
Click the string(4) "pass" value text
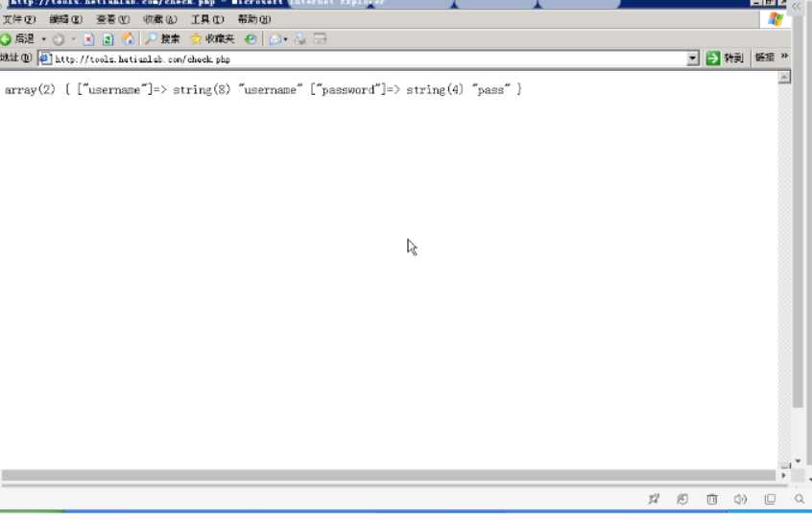[458, 89]
